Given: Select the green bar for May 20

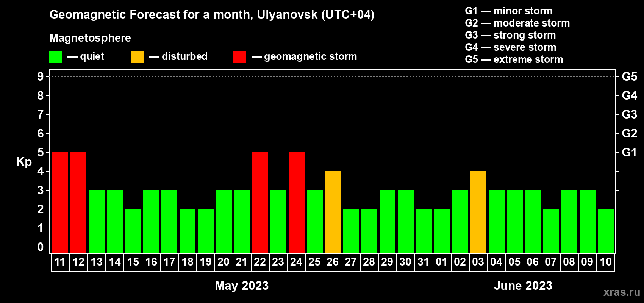Looking at the screenshot, I should tap(224, 221).
